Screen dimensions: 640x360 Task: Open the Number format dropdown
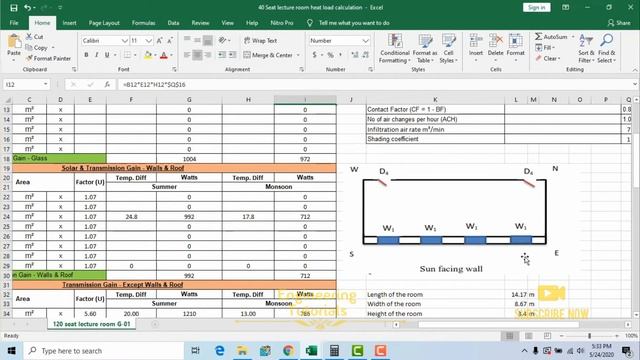pyautogui.click(x=365, y=40)
